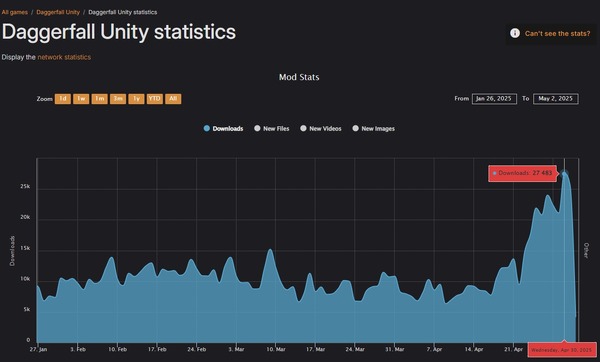The height and width of the screenshot is (362, 600).
Task: Click the grey New Images legend dot
Action: pyautogui.click(x=355, y=128)
